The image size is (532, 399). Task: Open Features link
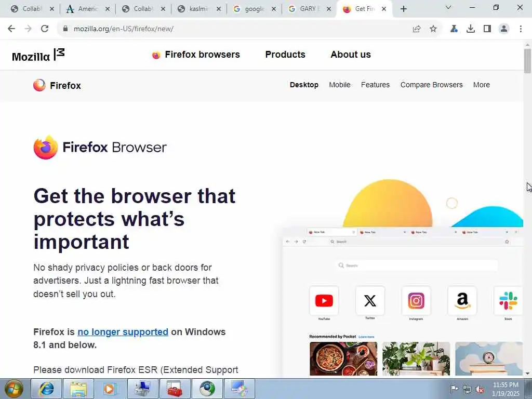coord(375,85)
